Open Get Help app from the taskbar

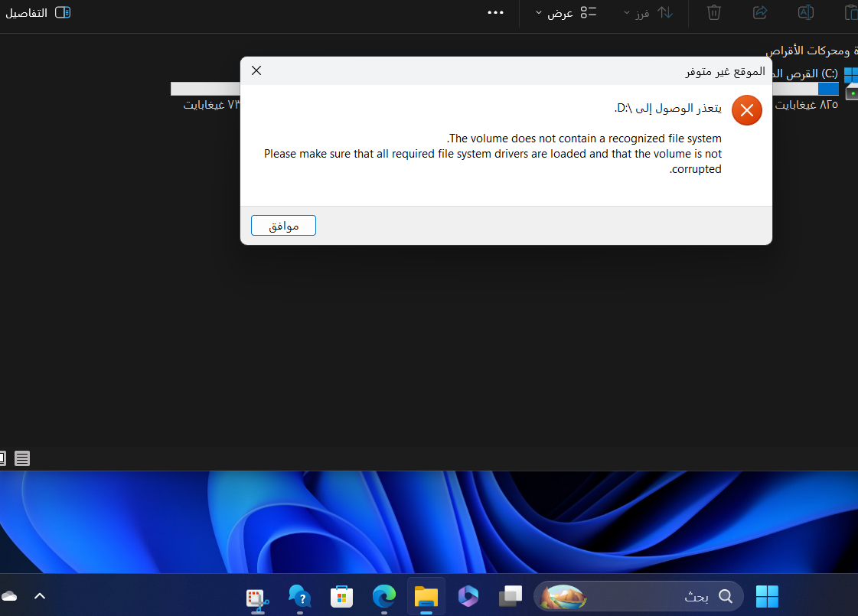click(x=299, y=596)
